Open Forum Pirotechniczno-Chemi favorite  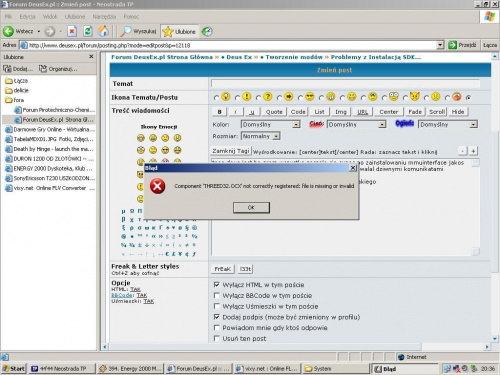(55, 110)
